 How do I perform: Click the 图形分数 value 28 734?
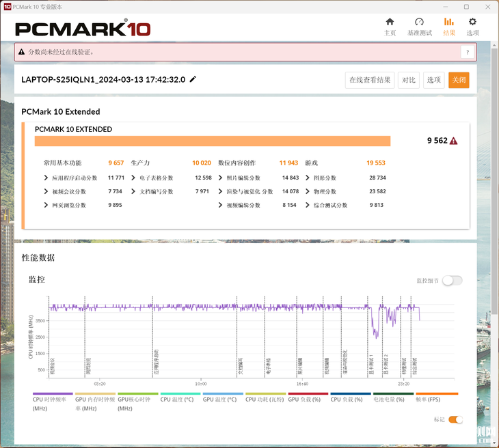[377, 178]
